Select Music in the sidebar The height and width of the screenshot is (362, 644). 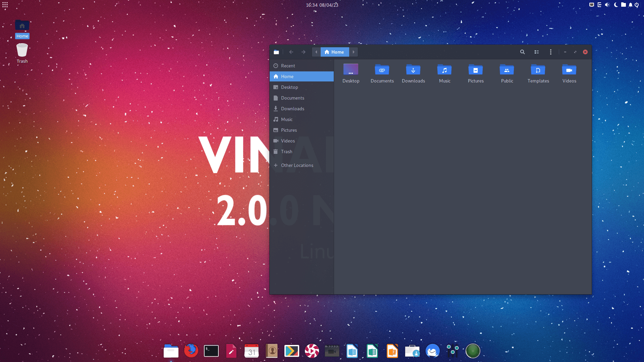302,119
